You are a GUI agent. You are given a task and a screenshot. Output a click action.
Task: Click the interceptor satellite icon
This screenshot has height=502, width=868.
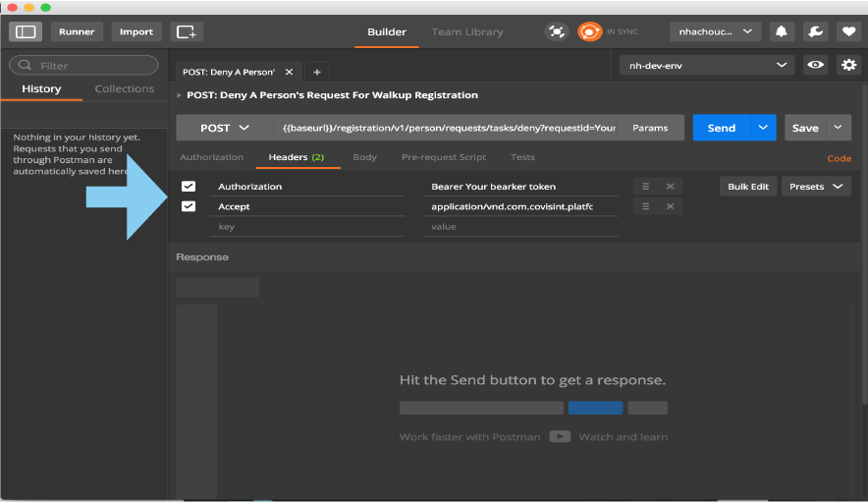click(557, 31)
